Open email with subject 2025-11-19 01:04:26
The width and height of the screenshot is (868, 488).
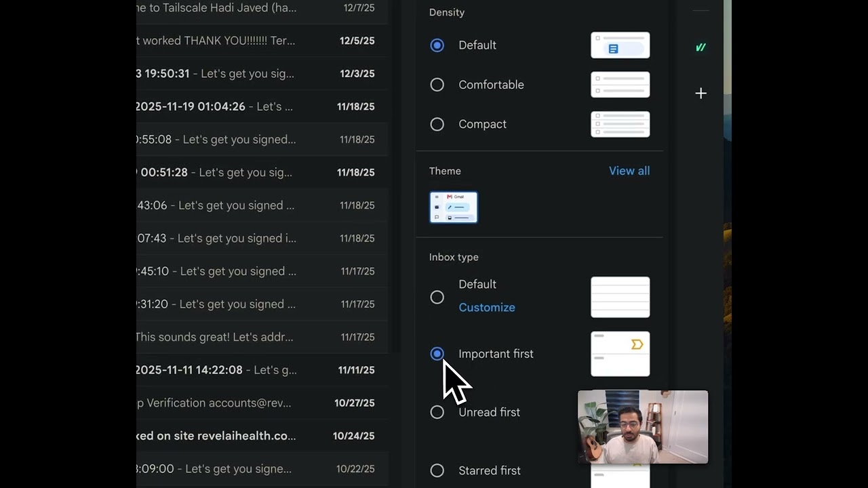click(262, 106)
